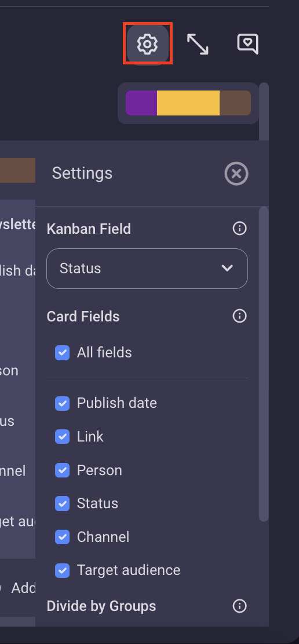This screenshot has height=644, width=299.
Task: Uncheck the All fields checkbox
Action: click(x=63, y=352)
